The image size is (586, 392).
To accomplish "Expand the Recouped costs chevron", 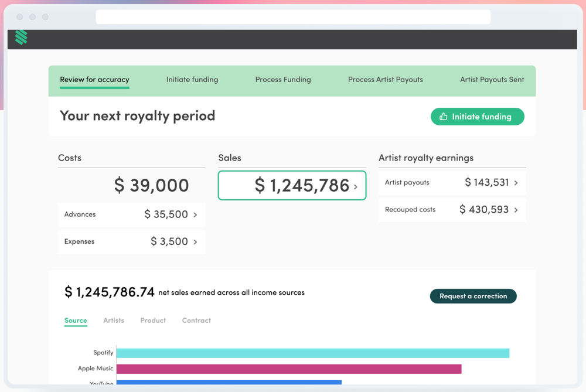I will coord(516,210).
